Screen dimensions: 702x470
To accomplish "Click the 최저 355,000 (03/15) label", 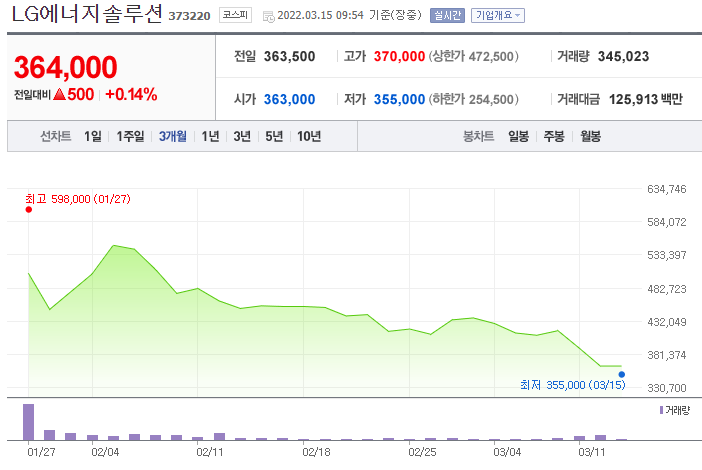I will click(x=573, y=385).
